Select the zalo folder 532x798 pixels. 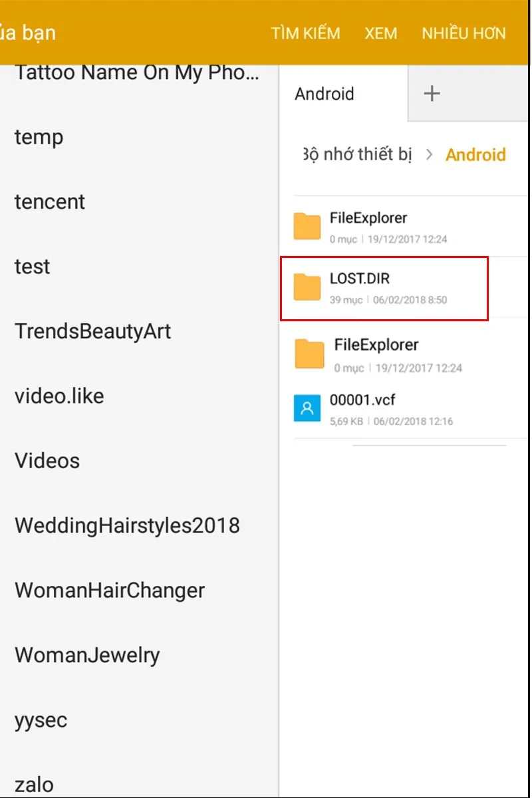point(34,785)
